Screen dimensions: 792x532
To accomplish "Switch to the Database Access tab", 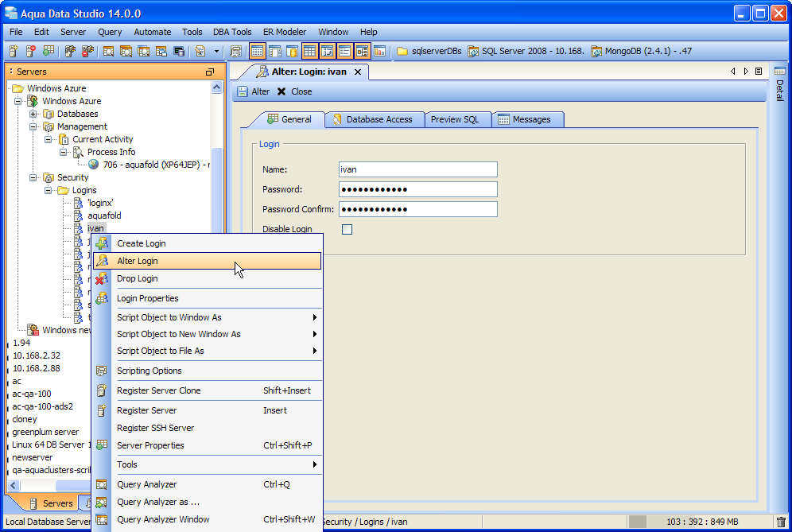I will (x=374, y=119).
